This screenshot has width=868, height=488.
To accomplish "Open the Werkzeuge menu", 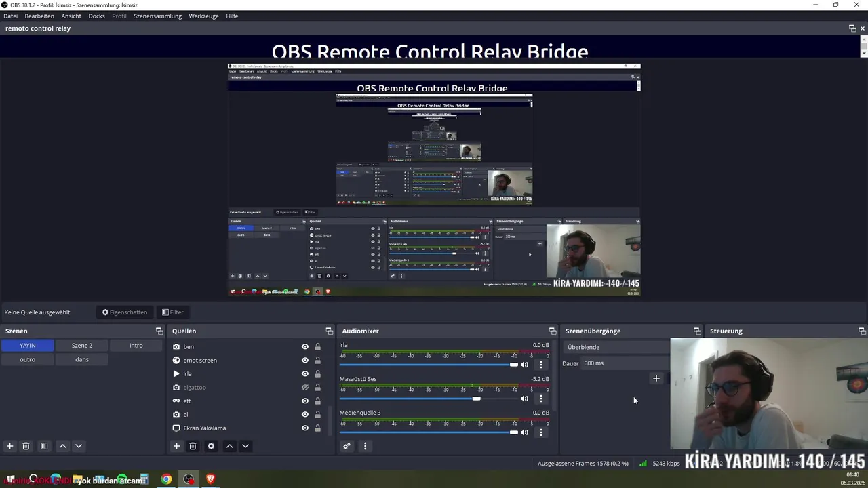I will (x=203, y=16).
